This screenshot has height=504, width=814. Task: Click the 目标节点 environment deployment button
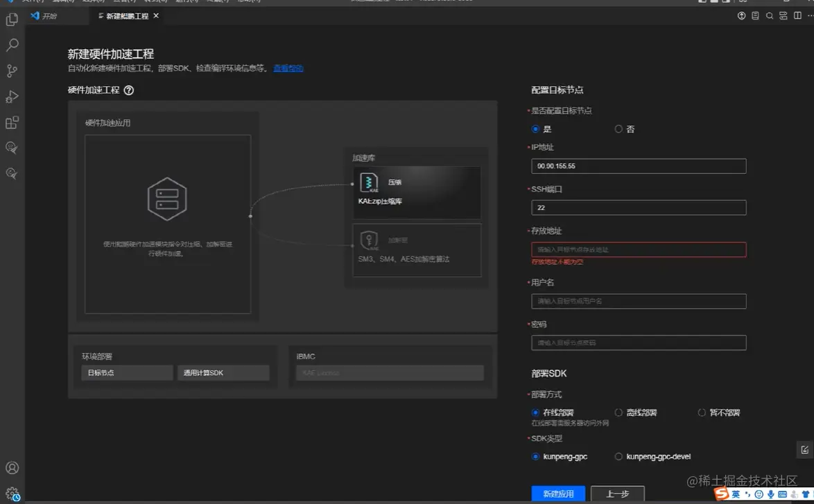click(x=127, y=373)
